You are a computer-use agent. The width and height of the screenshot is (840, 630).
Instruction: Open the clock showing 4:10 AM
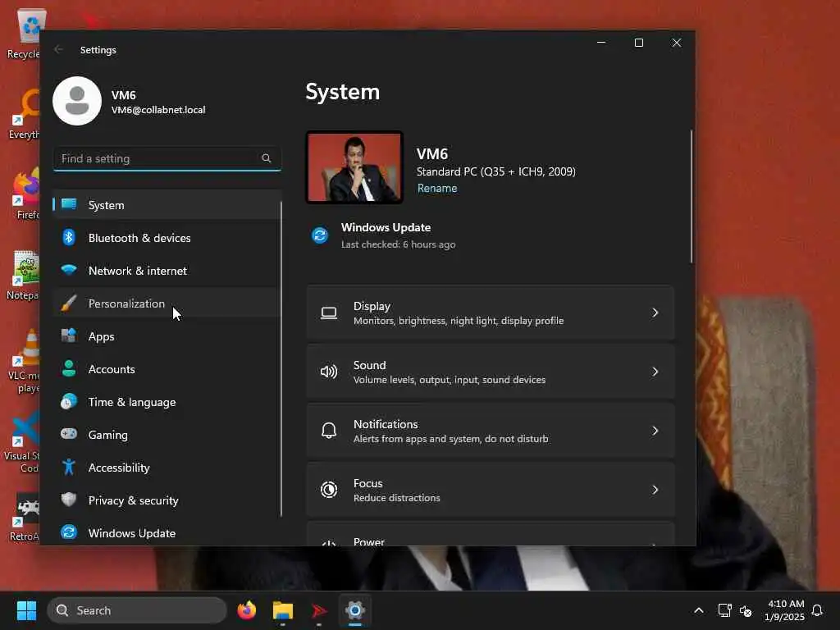pyautogui.click(x=785, y=610)
